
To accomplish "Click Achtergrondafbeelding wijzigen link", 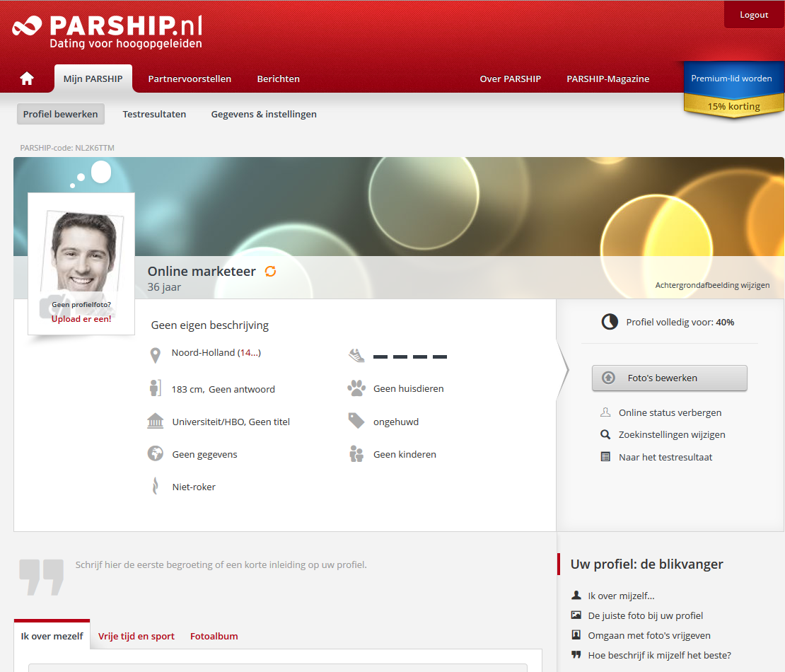I will (712, 285).
